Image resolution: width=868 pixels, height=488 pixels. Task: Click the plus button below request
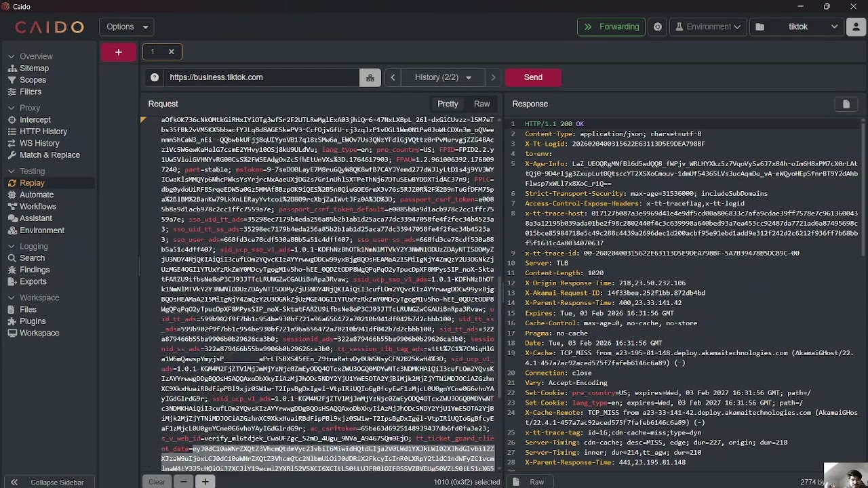[x=205, y=482]
